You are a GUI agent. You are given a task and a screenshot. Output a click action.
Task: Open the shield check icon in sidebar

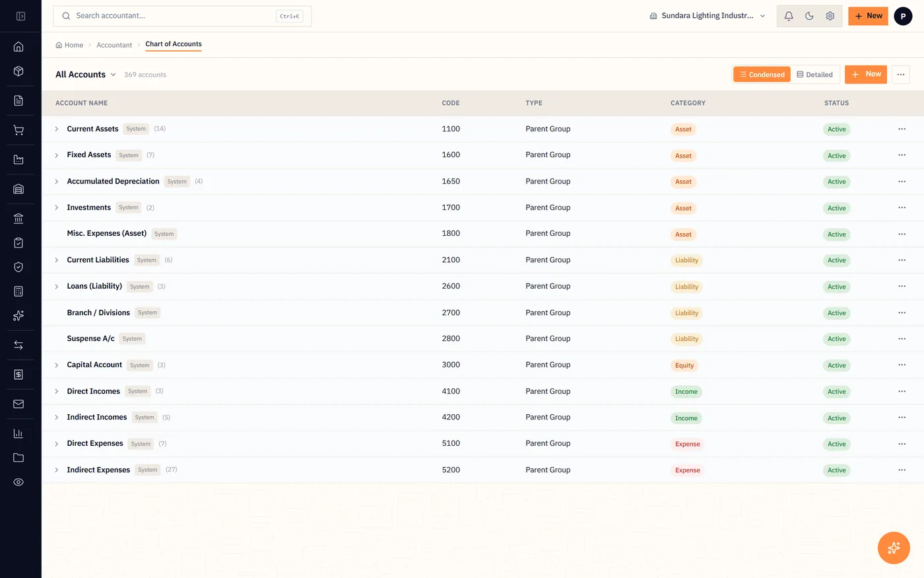click(x=18, y=267)
